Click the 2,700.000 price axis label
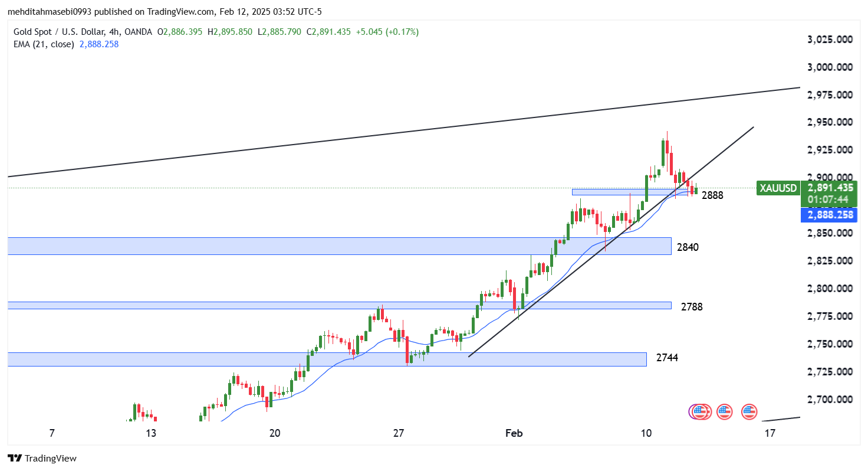The height and width of the screenshot is (471, 868). tap(830, 400)
